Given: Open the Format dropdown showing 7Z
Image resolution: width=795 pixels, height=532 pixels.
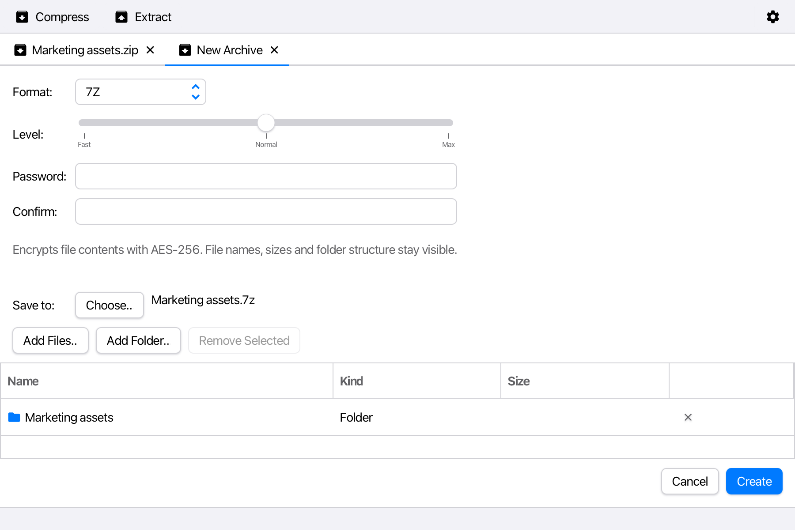Looking at the screenshot, I should (140, 92).
